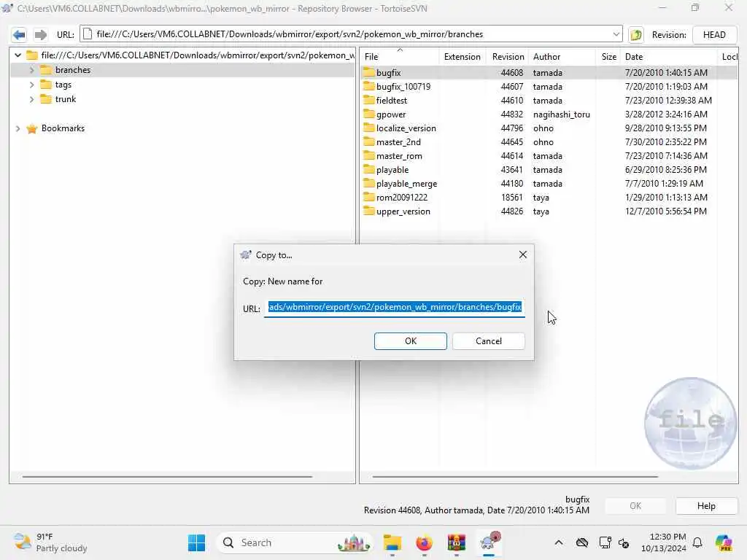The image size is (747, 560).
Task: Click the refresh icon next to Revision
Action: [636, 35]
